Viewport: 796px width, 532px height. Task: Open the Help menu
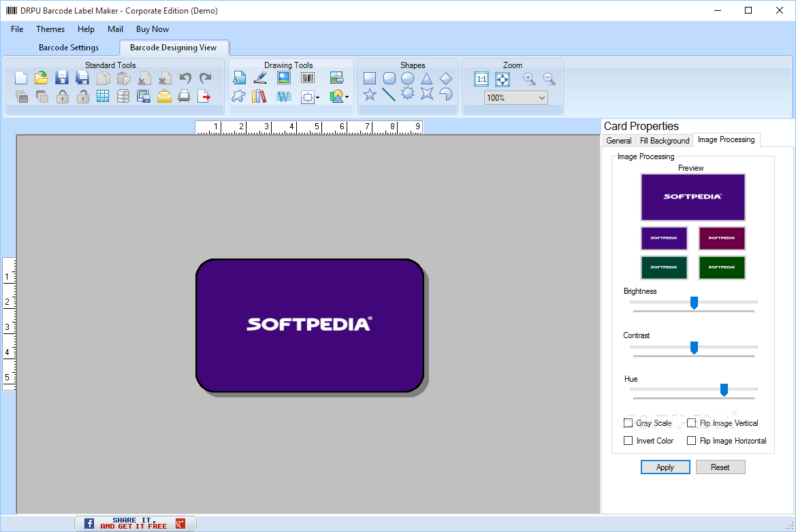(x=86, y=29)
